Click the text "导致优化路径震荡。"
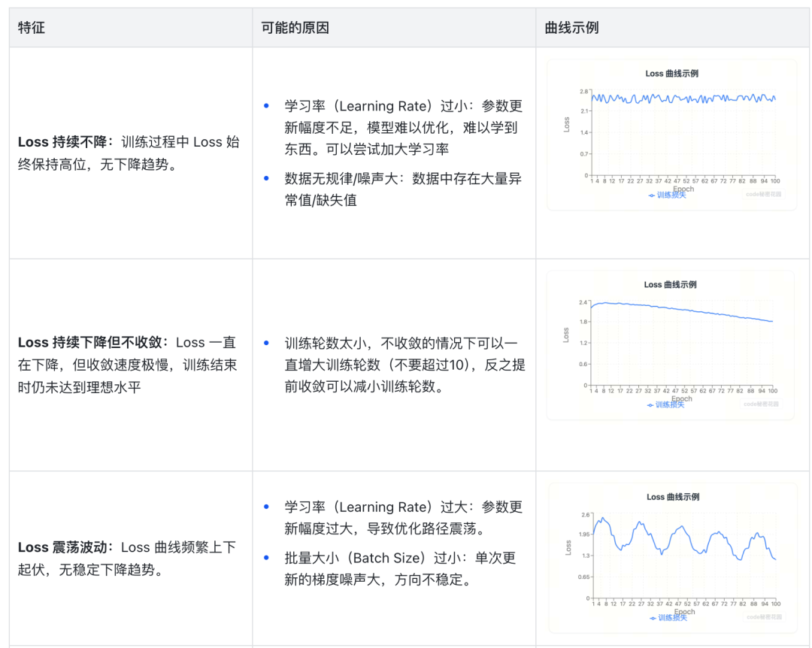The height and width of the screenshot is (648, 812). click(x=427, y=528)
